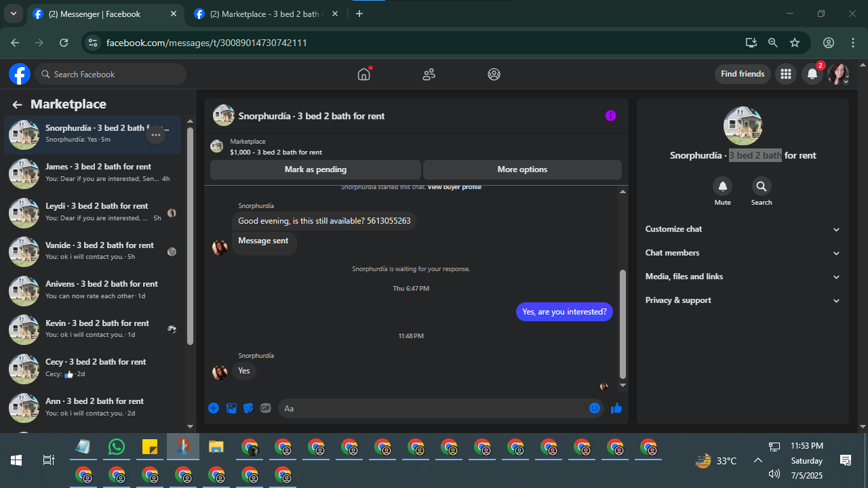Attach a photo in the composer
This screenshot has width=868, height=488.
(x=231, y=408)
